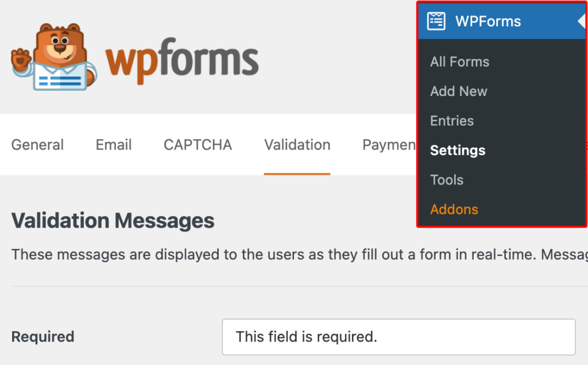Click the WPForms form icon in sidebar

click(436, 21)
